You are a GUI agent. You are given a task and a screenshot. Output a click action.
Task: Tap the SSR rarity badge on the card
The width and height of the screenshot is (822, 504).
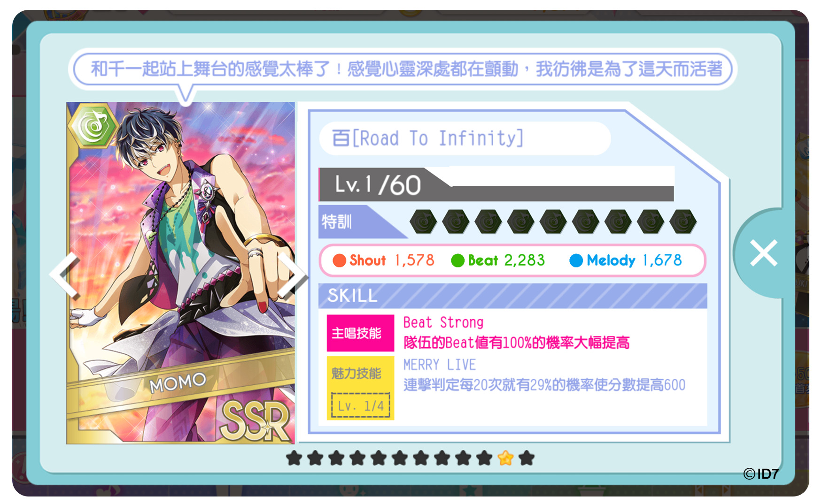(x=256, y=421)
